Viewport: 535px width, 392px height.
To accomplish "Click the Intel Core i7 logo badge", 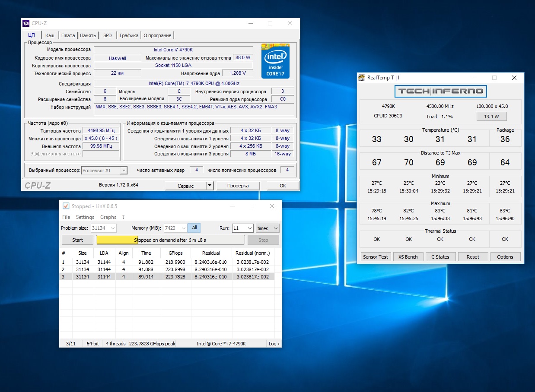I will click(x=275, y=61).
